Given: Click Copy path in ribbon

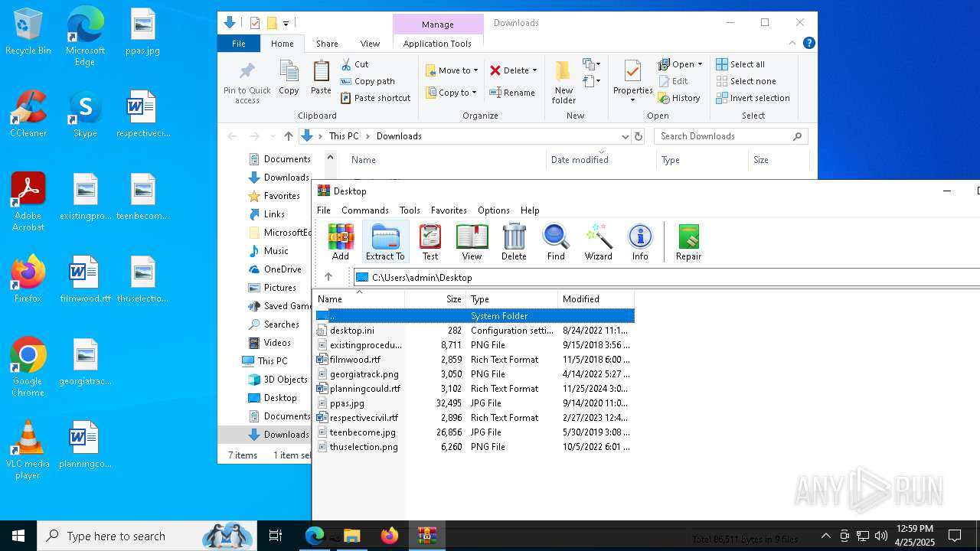Looking at the screenshot, I should (367, 81).
